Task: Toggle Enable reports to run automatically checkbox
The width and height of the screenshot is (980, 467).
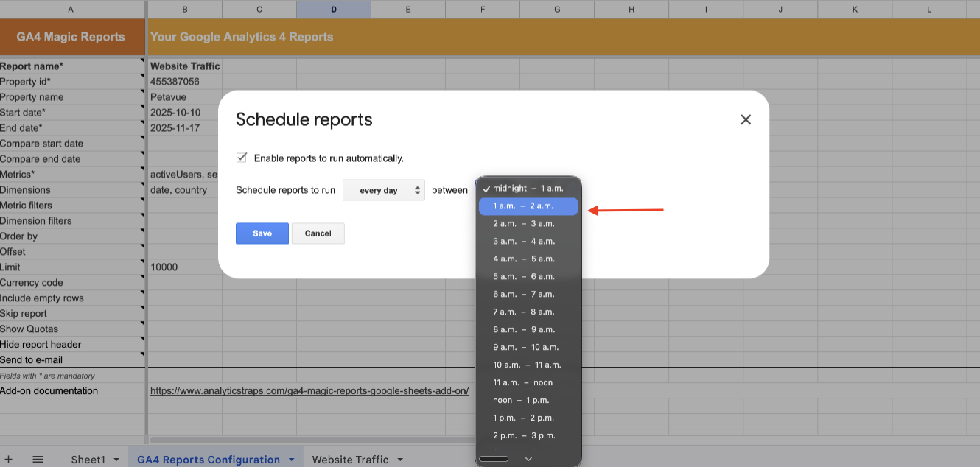Action: click(x=241, y=158)
